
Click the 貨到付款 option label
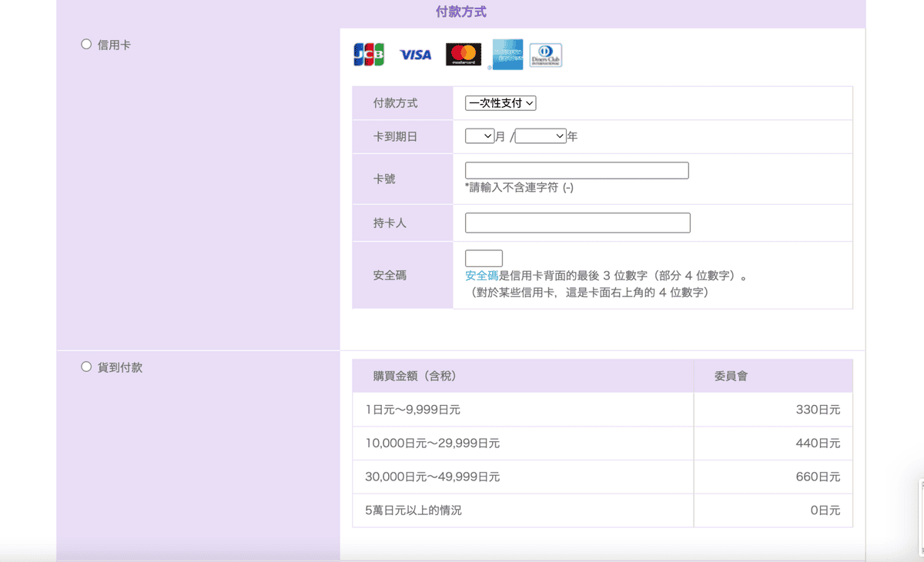[120, 367]
